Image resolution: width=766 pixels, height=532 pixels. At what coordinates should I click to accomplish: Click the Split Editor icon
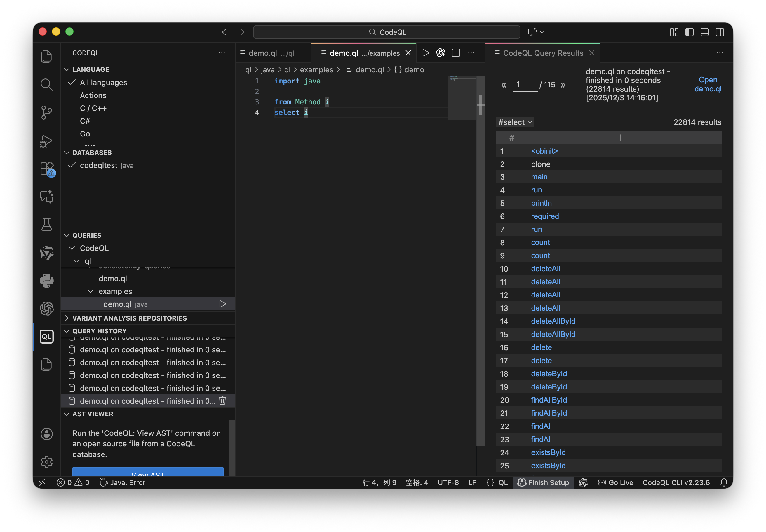tap(456, 53)
